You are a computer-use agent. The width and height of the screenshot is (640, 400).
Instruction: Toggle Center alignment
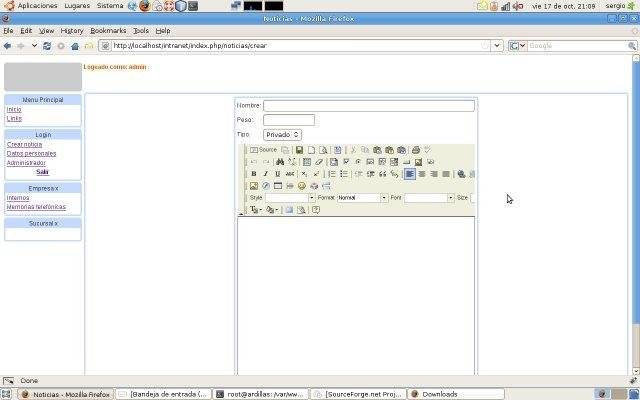click(422, 174)
